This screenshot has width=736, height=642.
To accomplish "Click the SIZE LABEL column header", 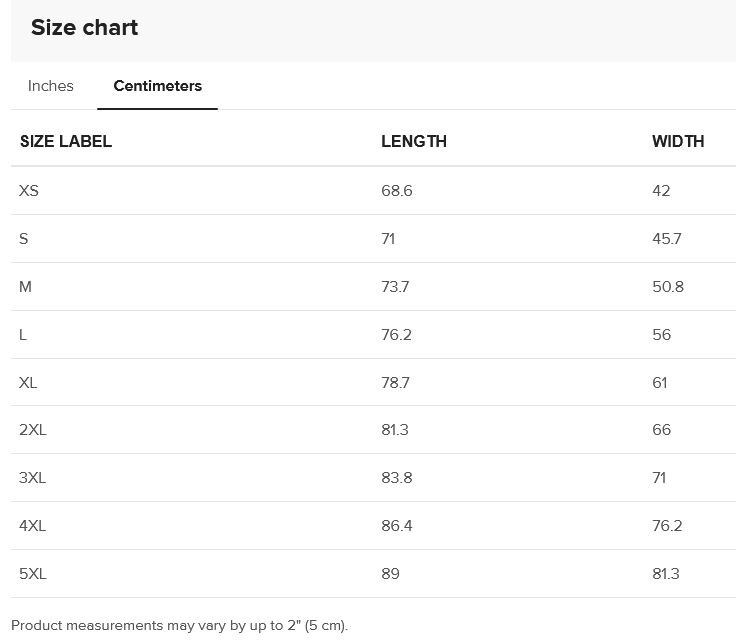I will [66, 141].
